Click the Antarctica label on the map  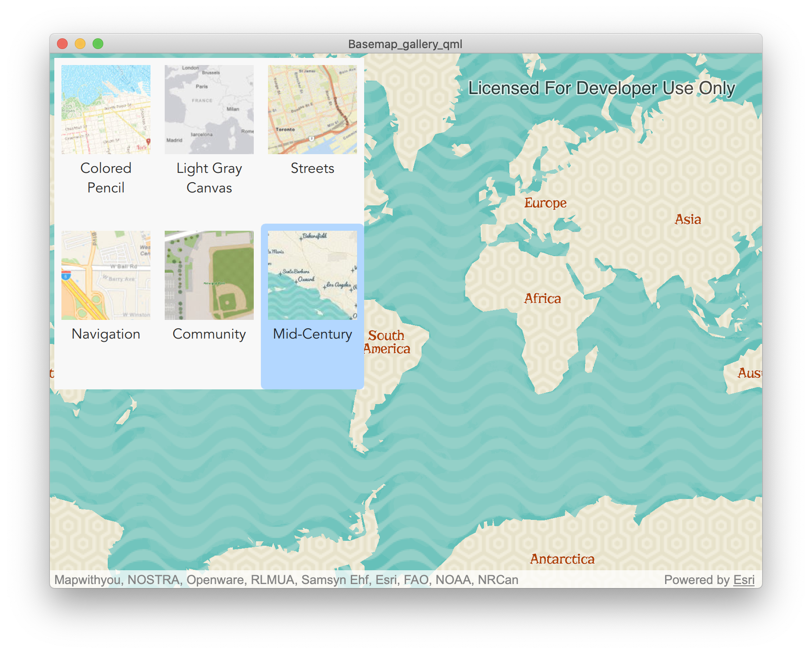[x=562, y=559]
